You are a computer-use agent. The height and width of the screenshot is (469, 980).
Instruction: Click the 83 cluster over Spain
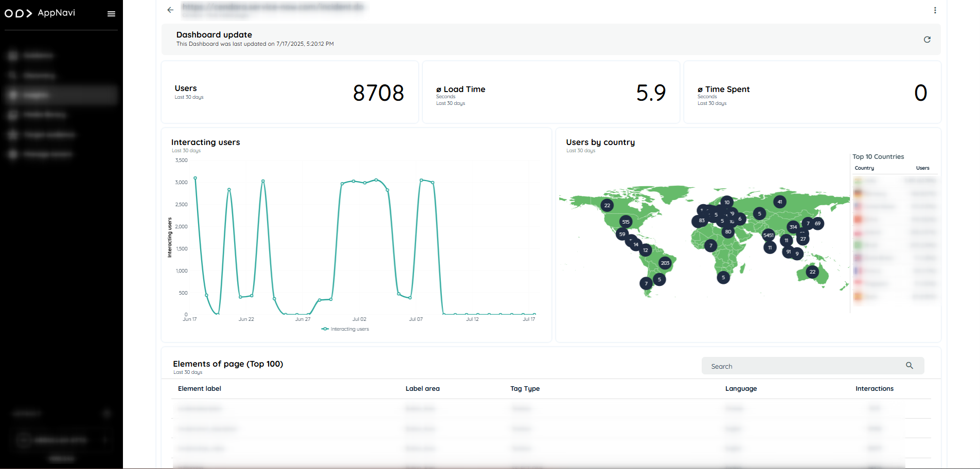pos(701,221)
